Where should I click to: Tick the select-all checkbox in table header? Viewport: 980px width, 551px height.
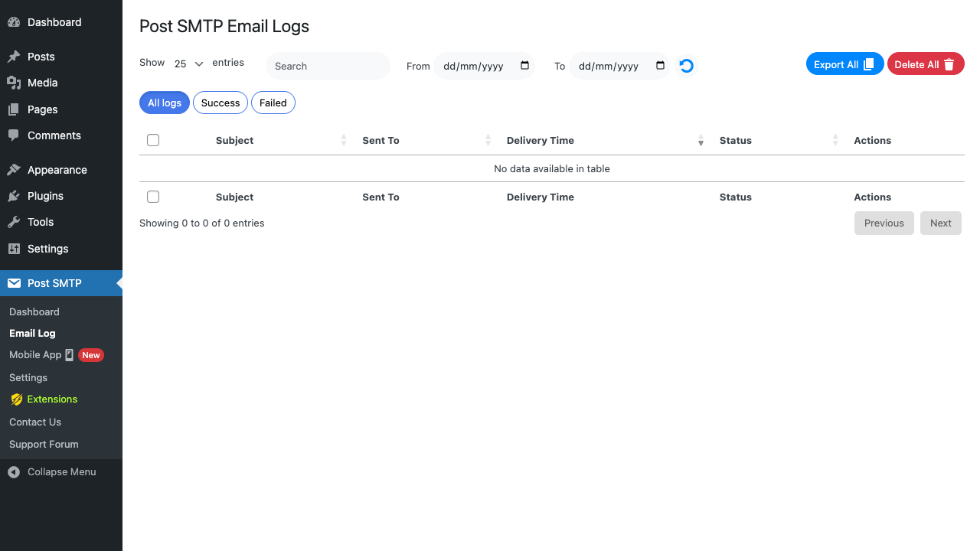(x=153, y=140)
